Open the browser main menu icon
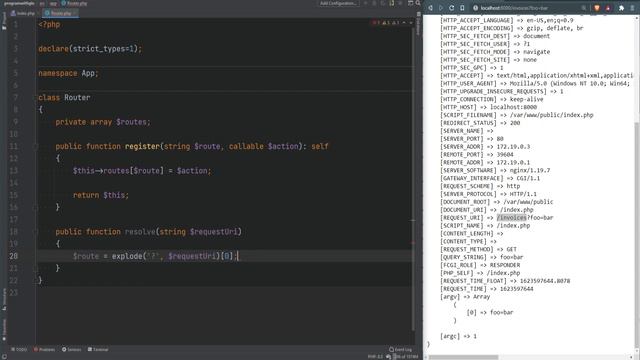The image size is (640, 360). tap(632, 8)
